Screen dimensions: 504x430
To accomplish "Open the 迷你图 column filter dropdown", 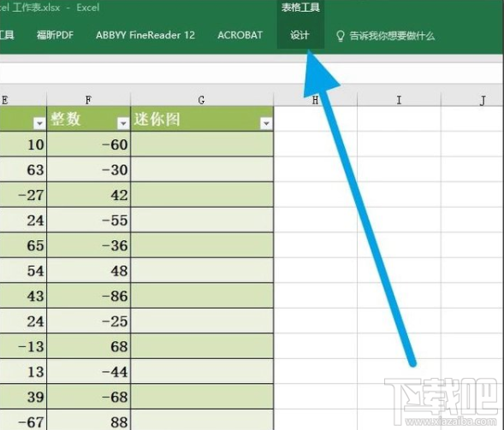I will [266, 123].
